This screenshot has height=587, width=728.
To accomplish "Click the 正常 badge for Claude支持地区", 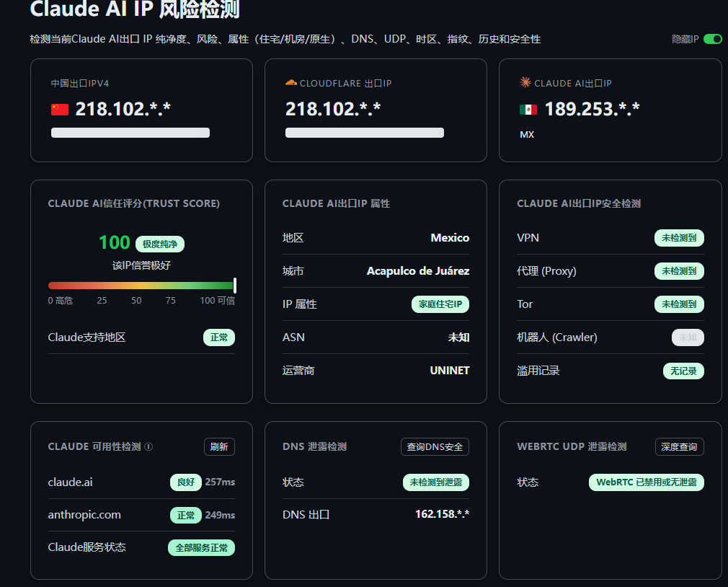I will (x=219, y=337).
